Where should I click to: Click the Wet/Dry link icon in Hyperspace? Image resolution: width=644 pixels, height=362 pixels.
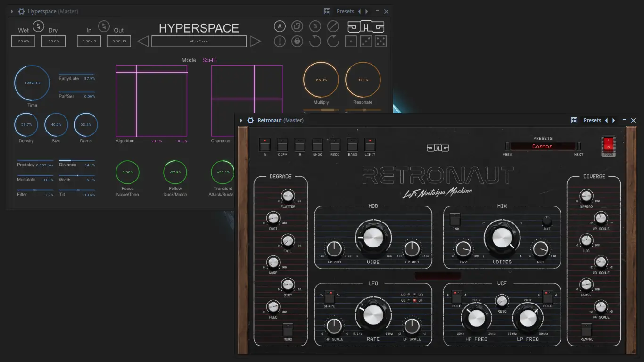click(38, 26)
